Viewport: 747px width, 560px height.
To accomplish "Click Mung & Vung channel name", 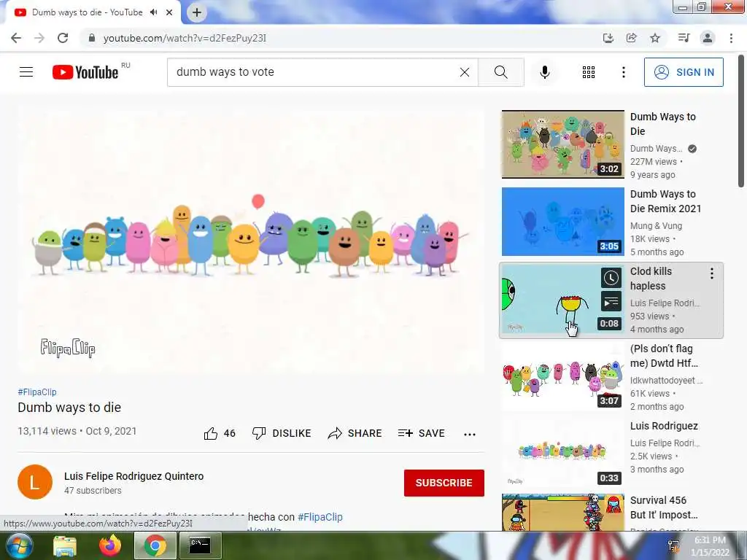I will coord(656,226).
